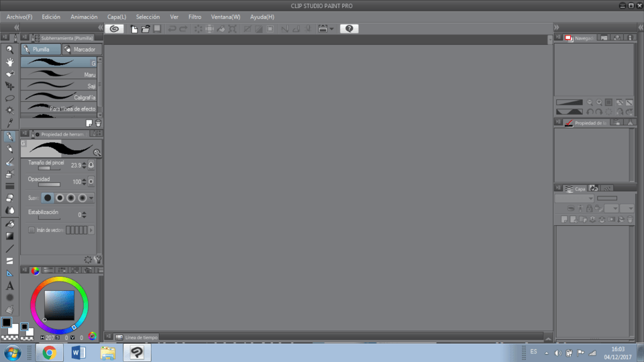The height and width of the screenshot is (362, 644).
Task: Collapse the left palette dock
Action: pyautogui.click(x=100, y=27)
